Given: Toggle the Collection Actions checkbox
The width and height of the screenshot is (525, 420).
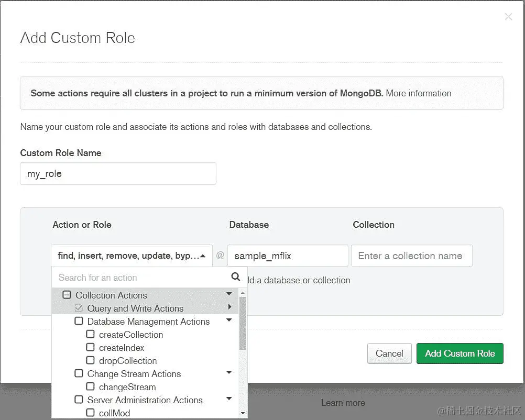Looking at the screenshot, I should (67, 295).
